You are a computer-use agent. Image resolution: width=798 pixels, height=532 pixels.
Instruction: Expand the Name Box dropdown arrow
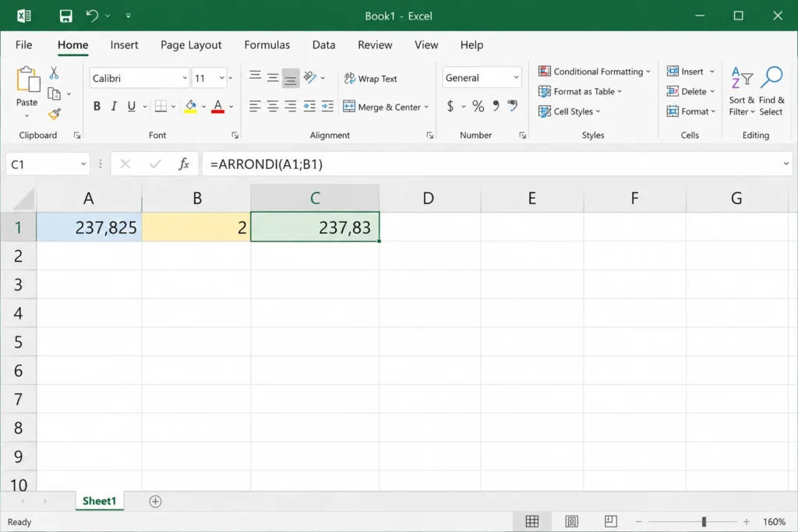(83, 164)
